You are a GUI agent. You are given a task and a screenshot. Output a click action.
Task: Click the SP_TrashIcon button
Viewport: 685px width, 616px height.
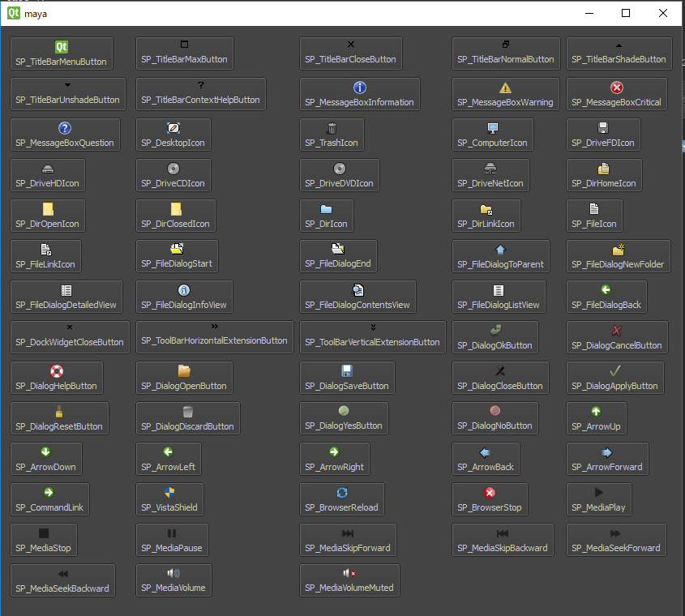[331, 135]
